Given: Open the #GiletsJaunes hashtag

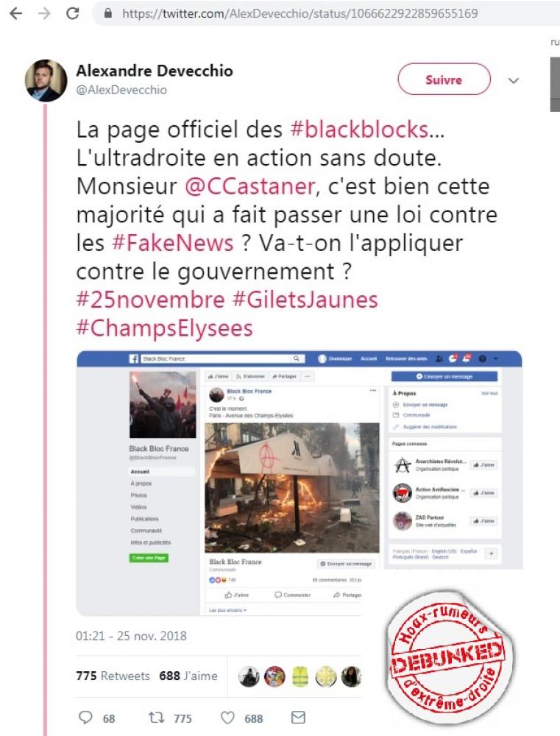Looking at the screenshot, I should (305, 300).
